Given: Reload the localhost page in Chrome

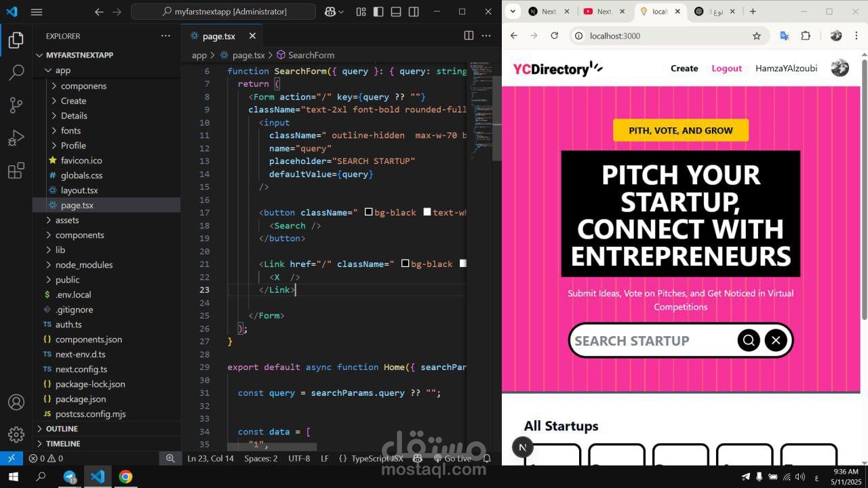Looking at the screenshot, I should point(554,36).
